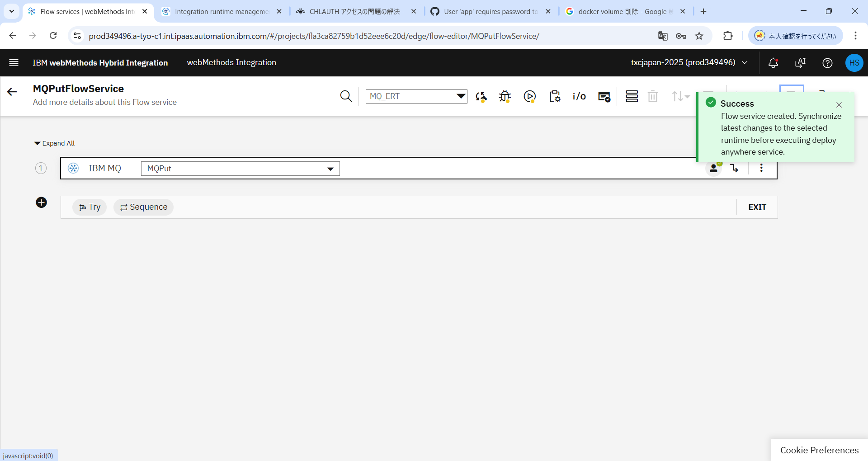Open the three-dot menu on IBM MQ step
868x461 pixels.
[761, 168]
